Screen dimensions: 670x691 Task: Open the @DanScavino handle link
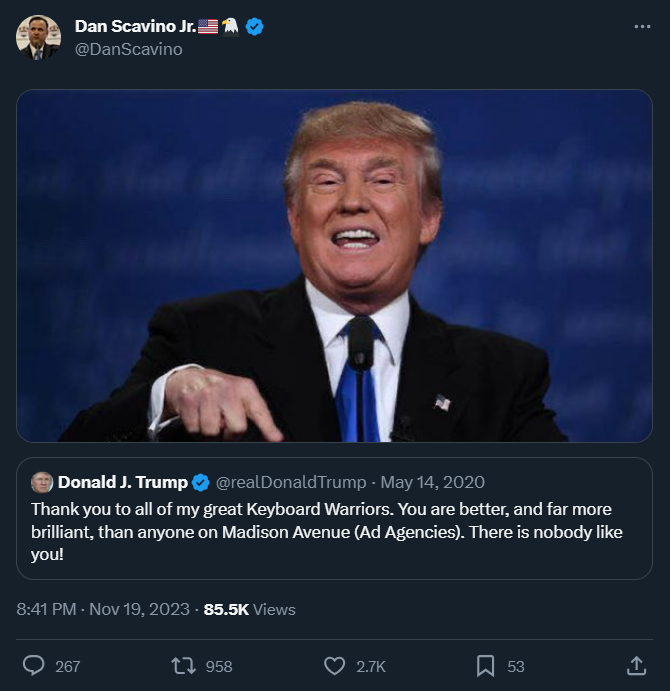point(129,49)
